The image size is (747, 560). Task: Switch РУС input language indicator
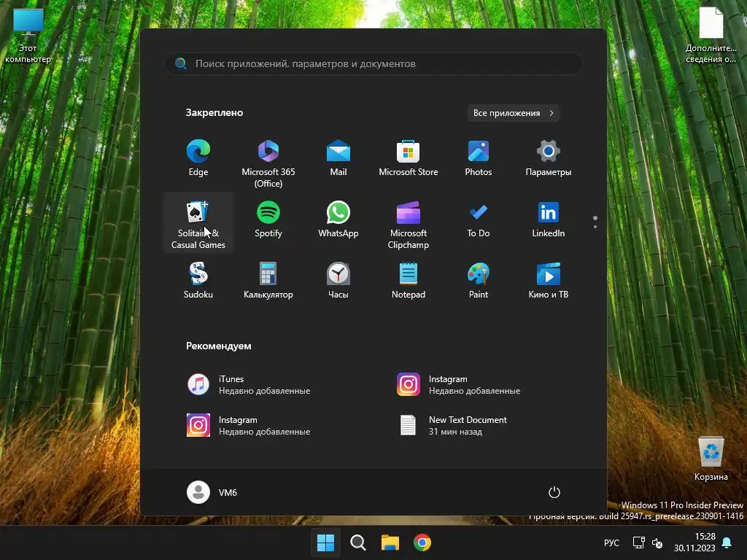point(612,542)
